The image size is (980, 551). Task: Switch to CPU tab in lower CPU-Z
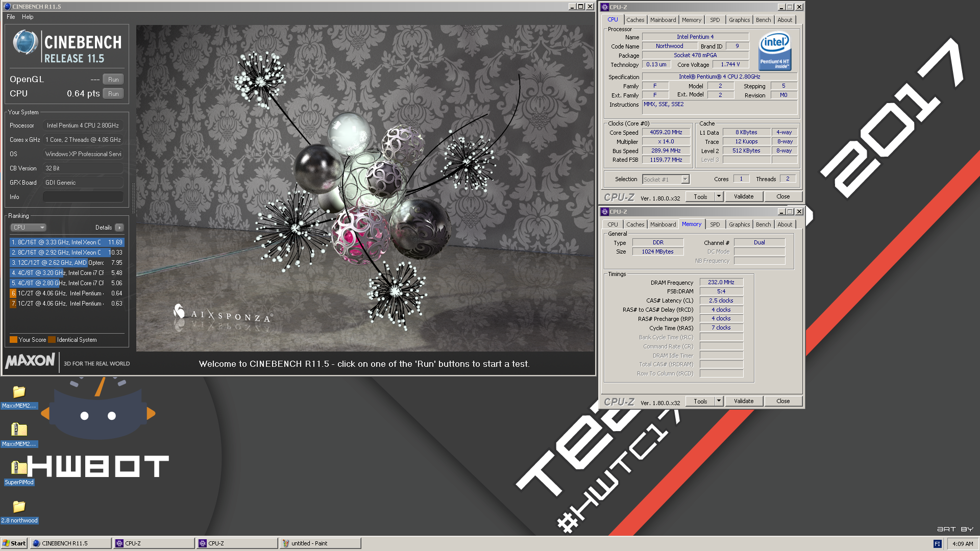pos(612,224)
